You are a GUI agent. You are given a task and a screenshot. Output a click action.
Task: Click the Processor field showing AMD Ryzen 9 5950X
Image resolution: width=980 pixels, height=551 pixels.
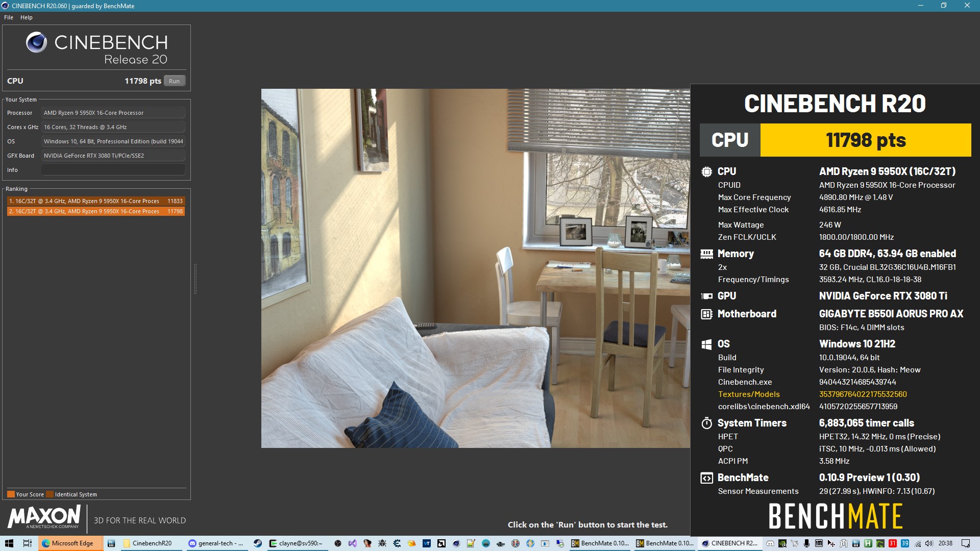click(113, 113)
